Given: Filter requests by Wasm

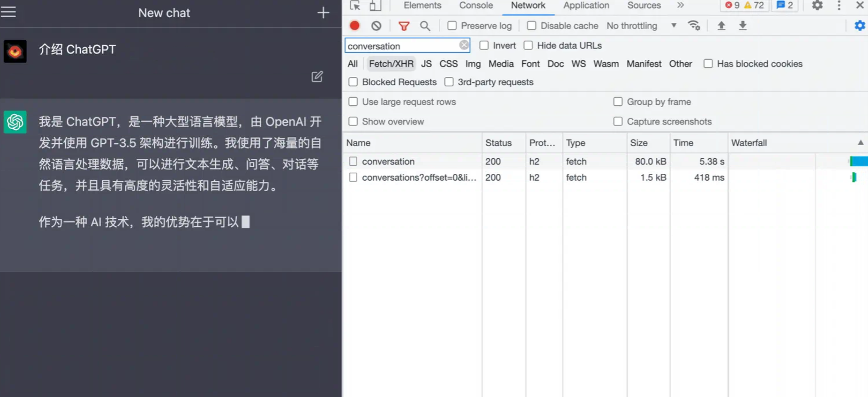Looking at the screenshot, I should pyautogui.click(x=606, y=64).
